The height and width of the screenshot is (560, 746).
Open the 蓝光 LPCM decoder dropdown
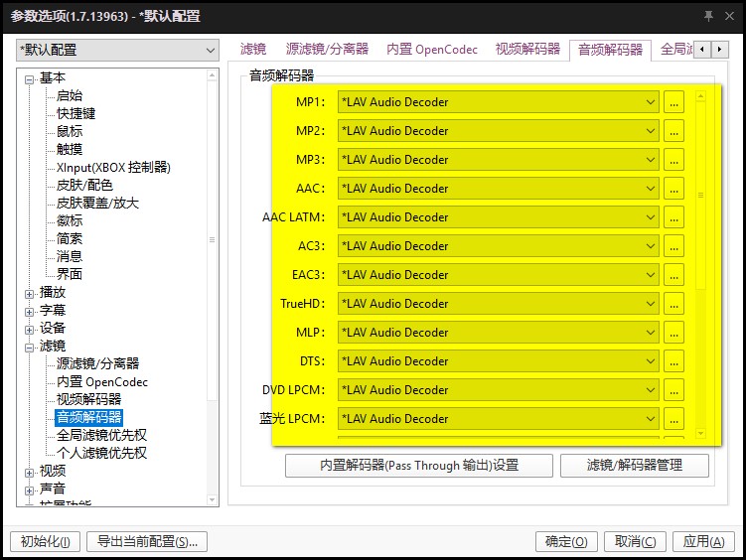pos(498,418)
